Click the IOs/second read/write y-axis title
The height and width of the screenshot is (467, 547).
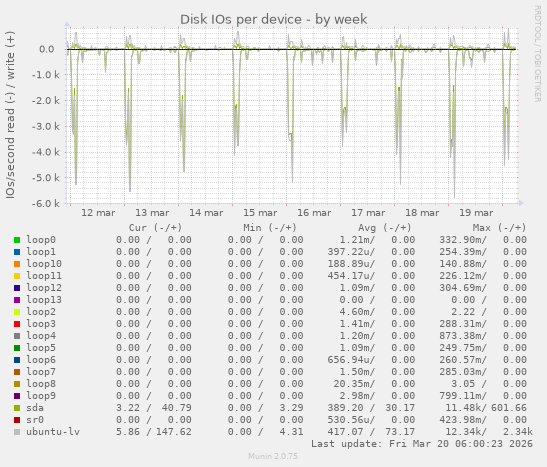click(10, 115)
